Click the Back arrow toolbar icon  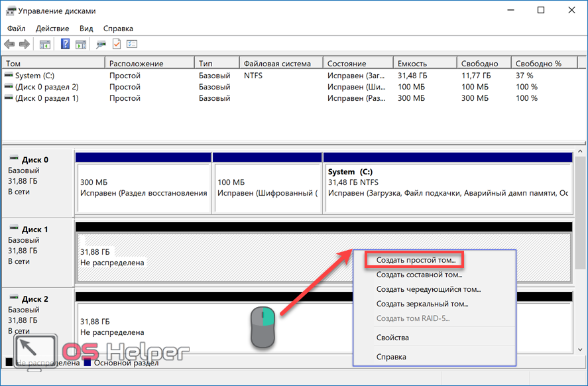pos(9,44)
